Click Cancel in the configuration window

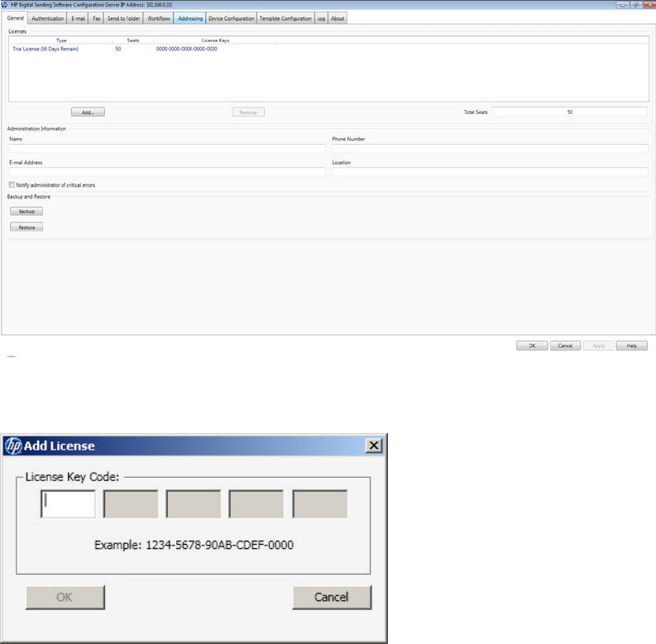coord(565,346)
